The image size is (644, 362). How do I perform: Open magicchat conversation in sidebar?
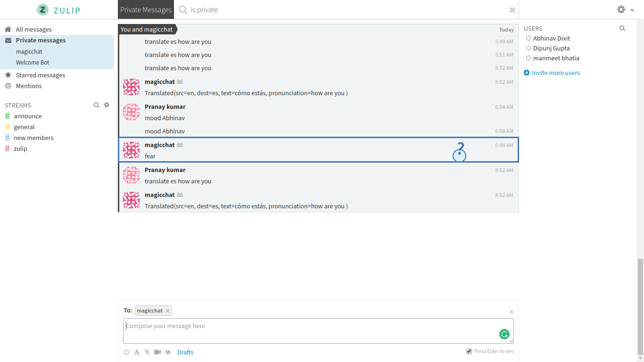pos(29,51)
